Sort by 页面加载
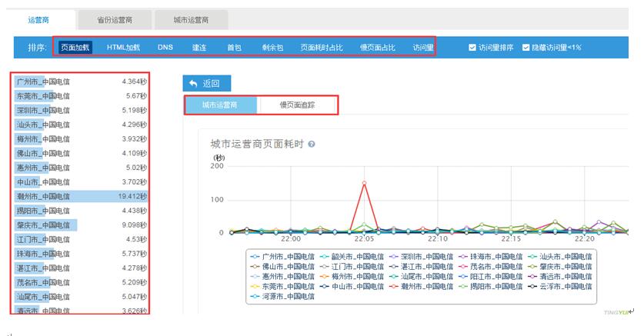 coord(76,48)
